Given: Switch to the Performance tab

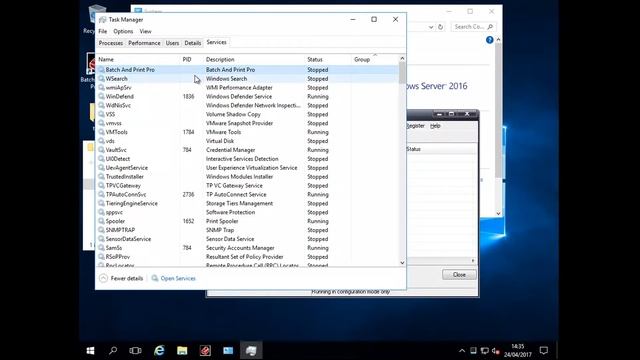Looking at the screenshot, I should 144,43.
